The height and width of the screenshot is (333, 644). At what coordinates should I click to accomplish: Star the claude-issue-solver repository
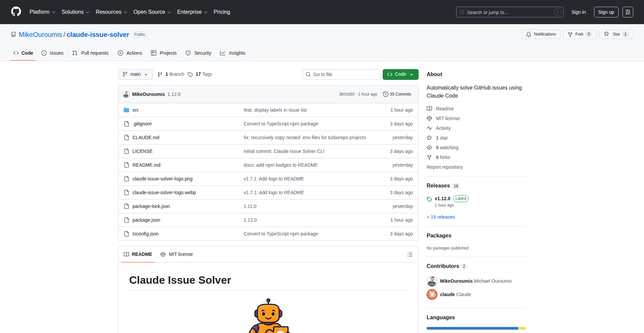[616, 34]
